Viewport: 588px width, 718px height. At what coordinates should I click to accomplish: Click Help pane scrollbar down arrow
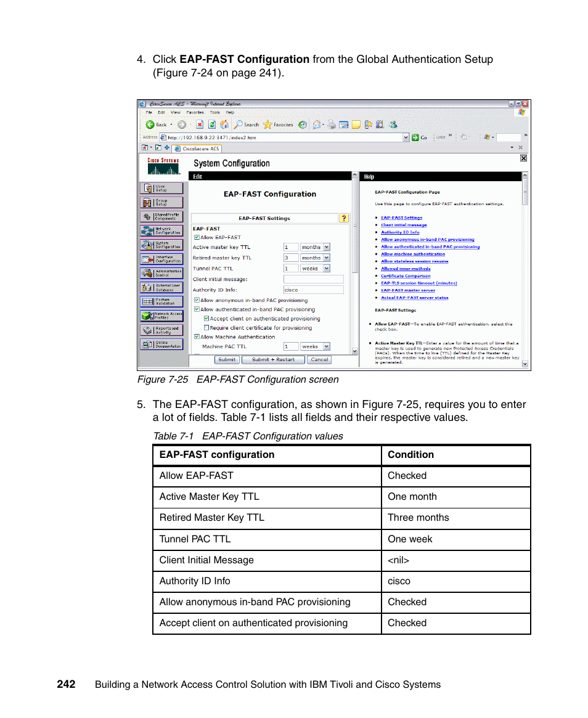click(x=525, y=364)
